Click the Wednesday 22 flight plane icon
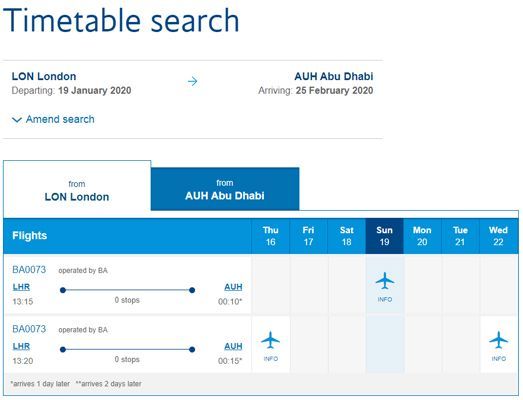 tap(499, 340)
